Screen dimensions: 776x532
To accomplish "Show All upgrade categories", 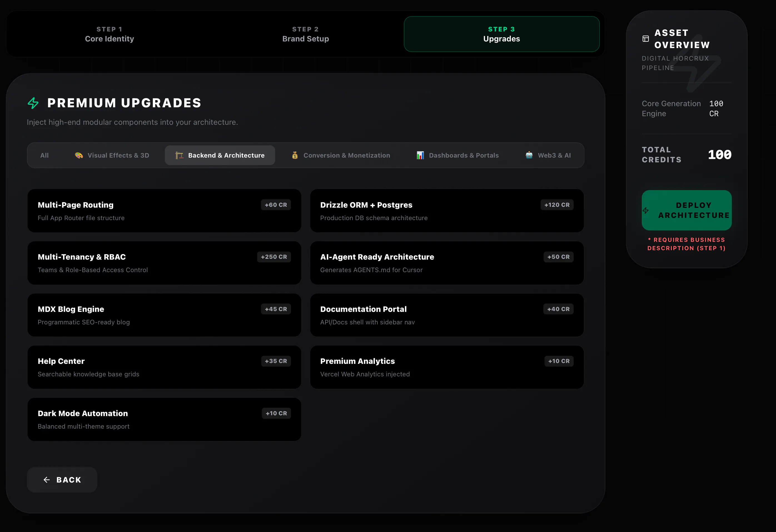I will pyautogui.click(x=44, y=155).
